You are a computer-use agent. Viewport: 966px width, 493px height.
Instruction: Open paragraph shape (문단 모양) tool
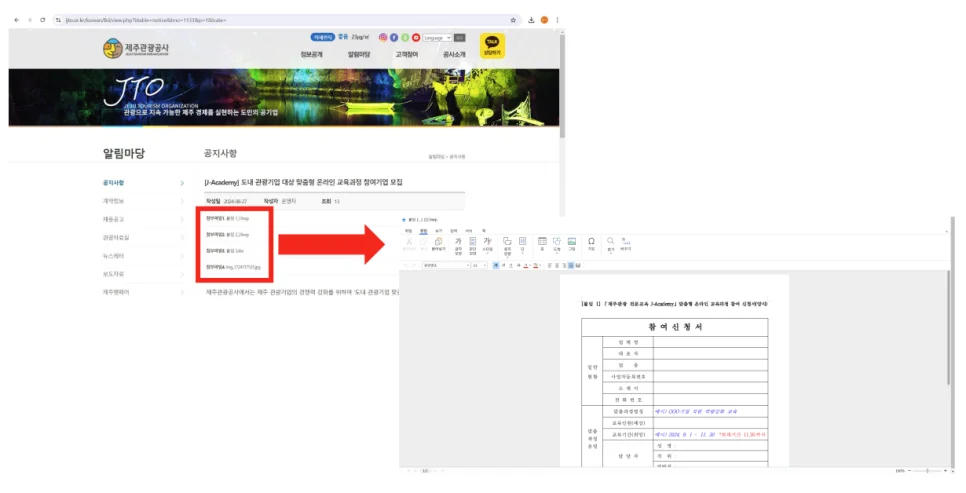473,246
